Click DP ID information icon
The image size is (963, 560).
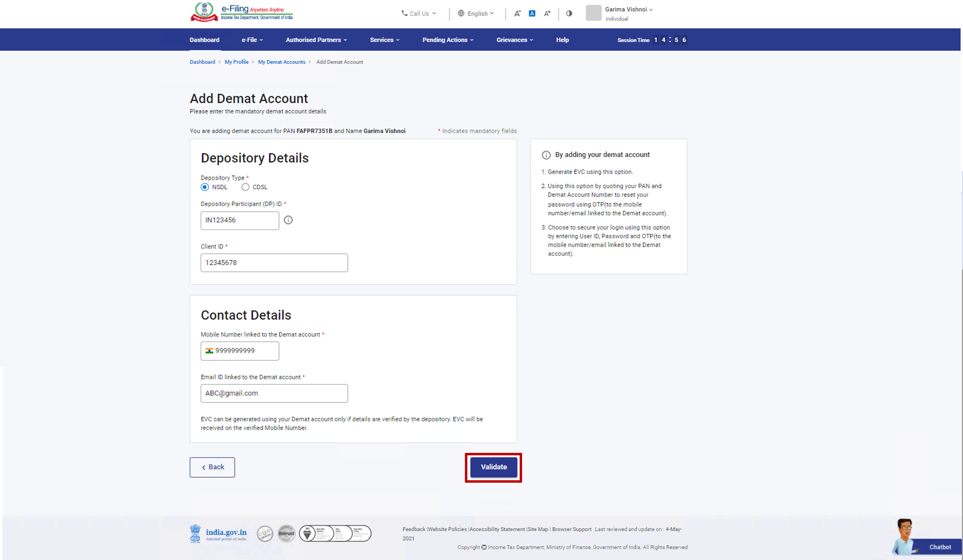288,220
